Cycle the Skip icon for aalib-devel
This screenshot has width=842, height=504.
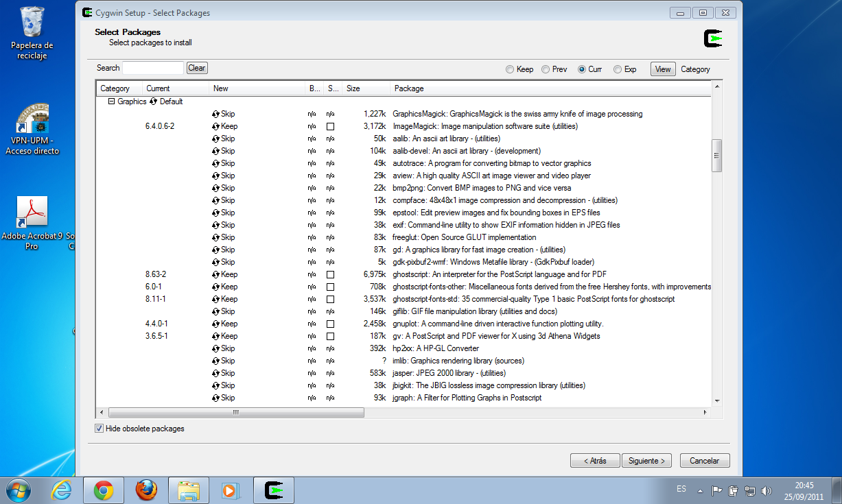coord(216,152)
